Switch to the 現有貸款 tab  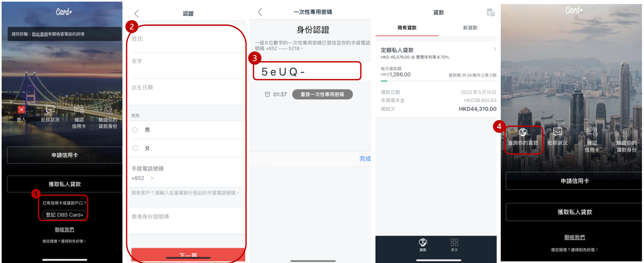pyautogui.click(x=407, y=28)
